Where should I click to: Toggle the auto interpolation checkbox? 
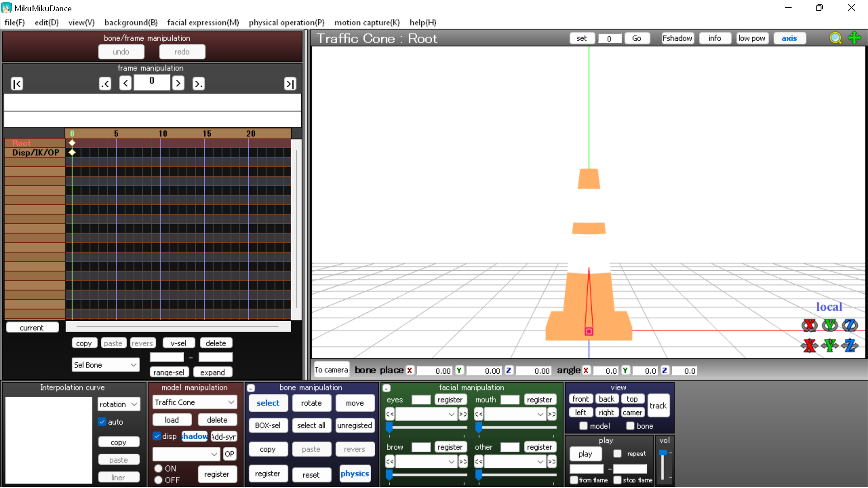click(x=102, y=422)
